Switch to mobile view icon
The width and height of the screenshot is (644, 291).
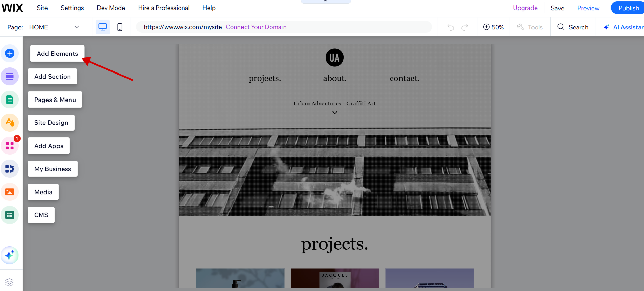120,27
